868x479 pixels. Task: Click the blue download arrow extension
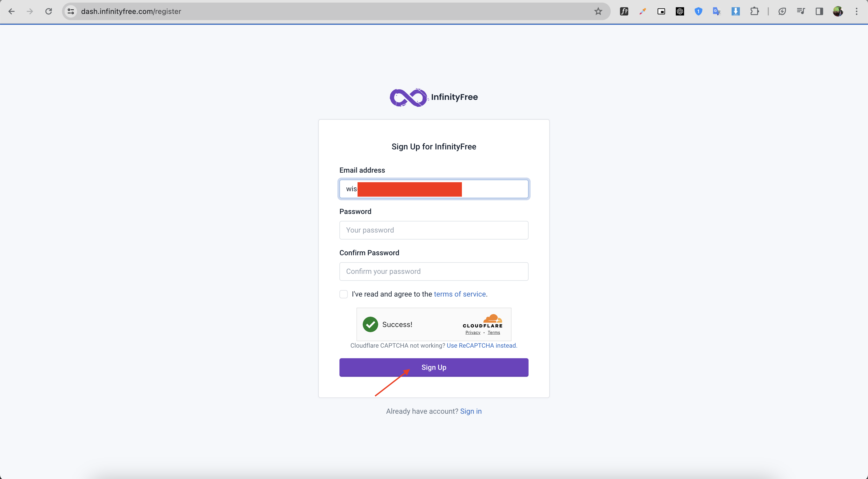click(x=735, y=11)
